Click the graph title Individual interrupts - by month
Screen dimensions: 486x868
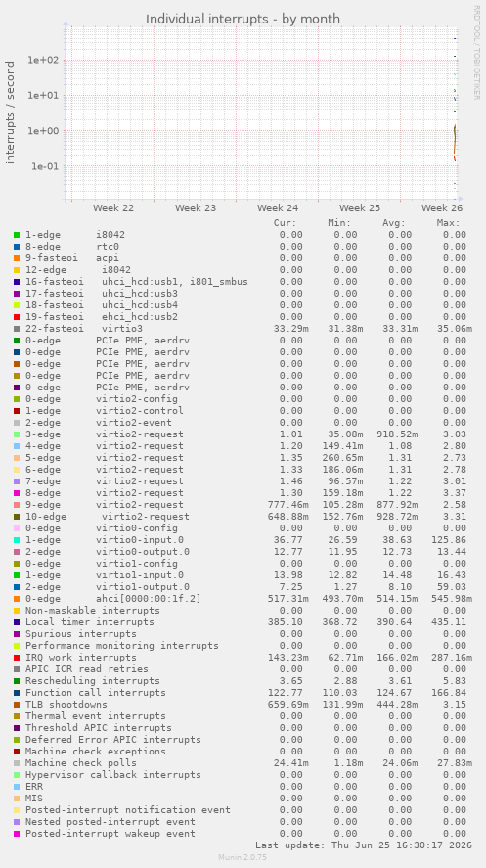click(x=243, y=19)
